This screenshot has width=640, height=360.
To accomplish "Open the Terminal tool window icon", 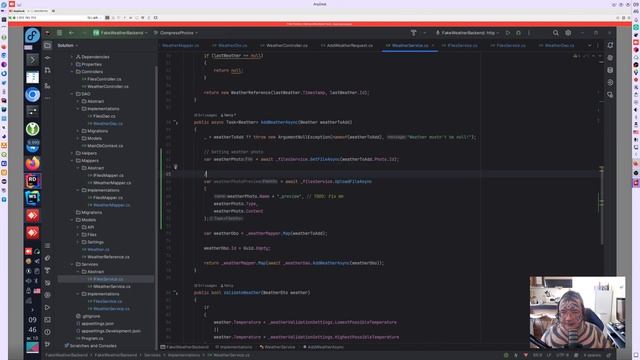I will point(47,320).
